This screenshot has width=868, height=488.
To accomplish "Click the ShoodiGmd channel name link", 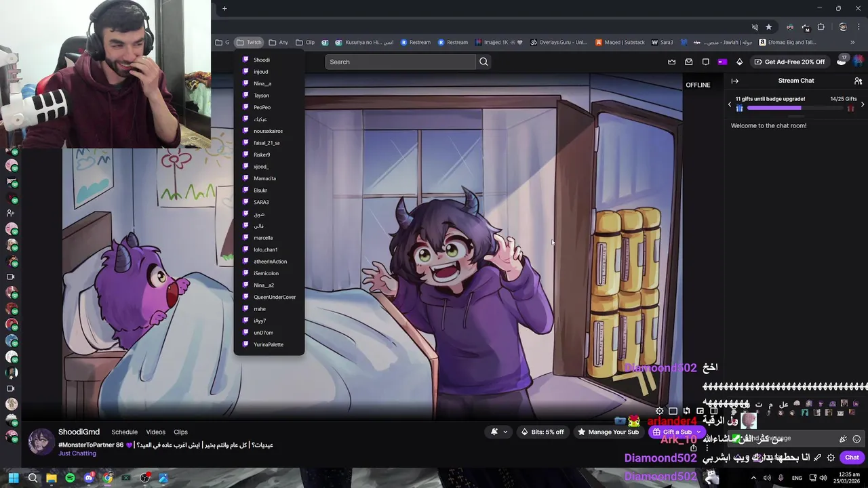I will tap(79, 432).
